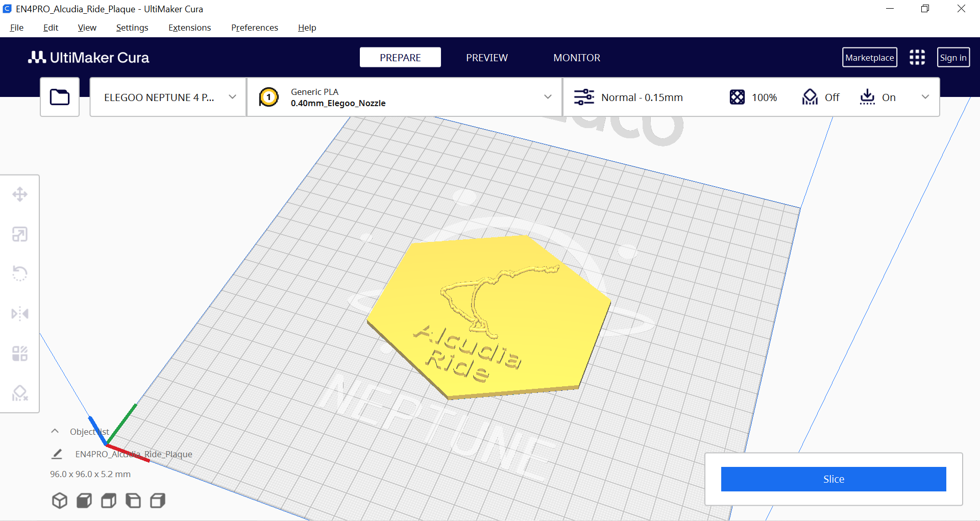Select the Scale tool in sidebar
Viewport: 980px width, 521px height.
(20, 234)
